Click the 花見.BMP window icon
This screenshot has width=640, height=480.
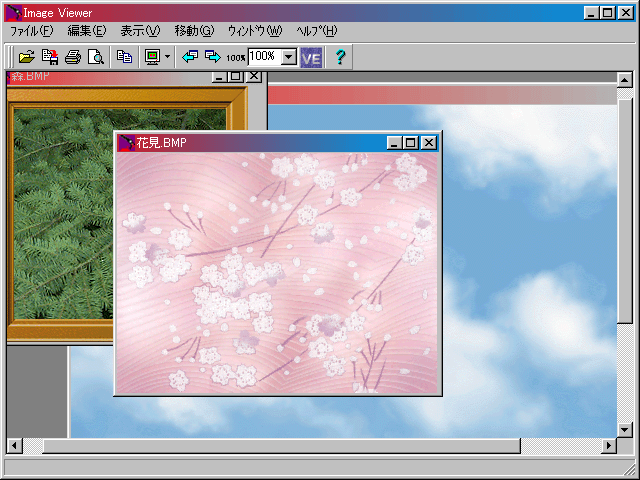(127, 143)
